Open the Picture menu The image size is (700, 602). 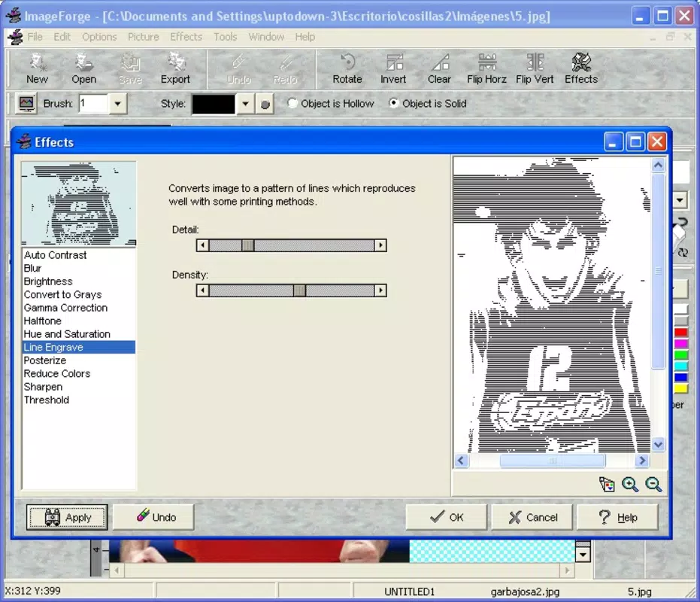click(x=144, y=37)
